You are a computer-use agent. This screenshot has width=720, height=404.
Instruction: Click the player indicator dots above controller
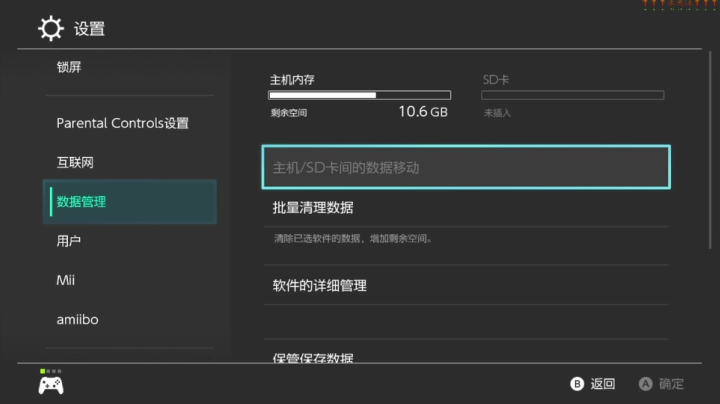[x=51, y=371]
